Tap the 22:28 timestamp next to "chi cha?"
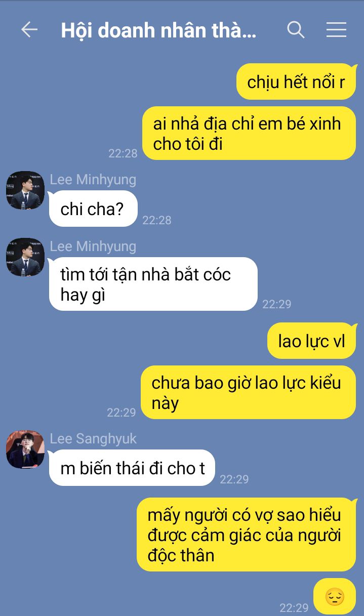 pyautogui.click(x=157, y=220)
